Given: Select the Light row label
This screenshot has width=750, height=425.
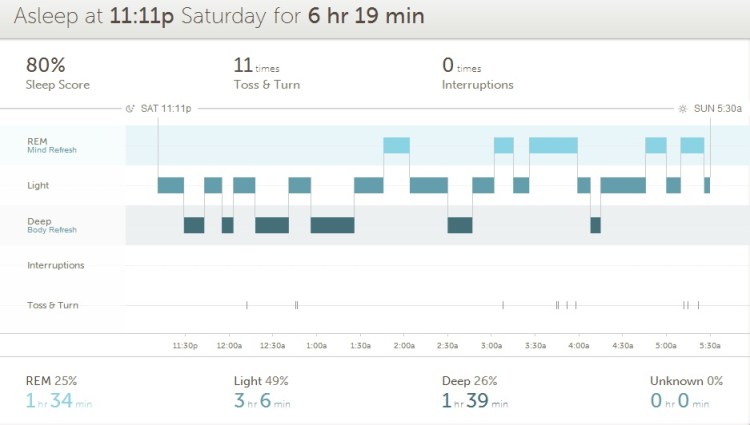Looking at the screenshot, I should pos(38,185).
